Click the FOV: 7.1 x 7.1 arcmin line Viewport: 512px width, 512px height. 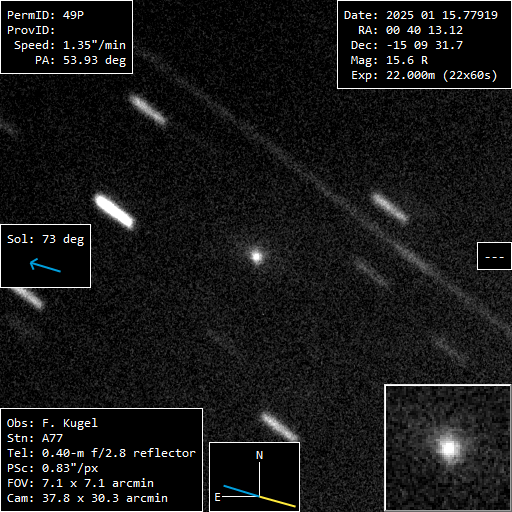(80, 483)
